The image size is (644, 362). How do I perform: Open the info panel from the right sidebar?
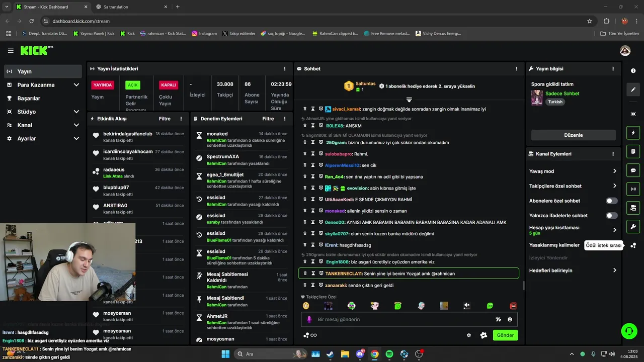coord(633,71)
